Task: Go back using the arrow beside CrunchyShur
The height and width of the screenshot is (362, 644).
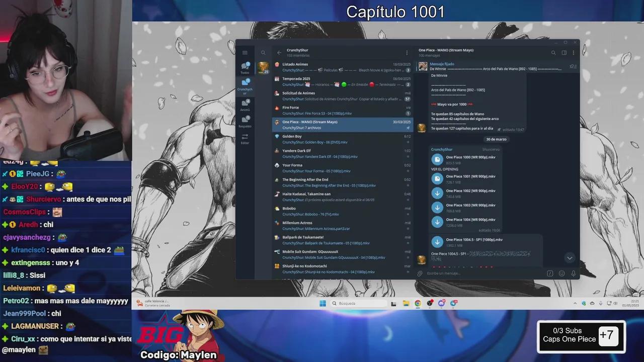Action: tap(279, 53)
